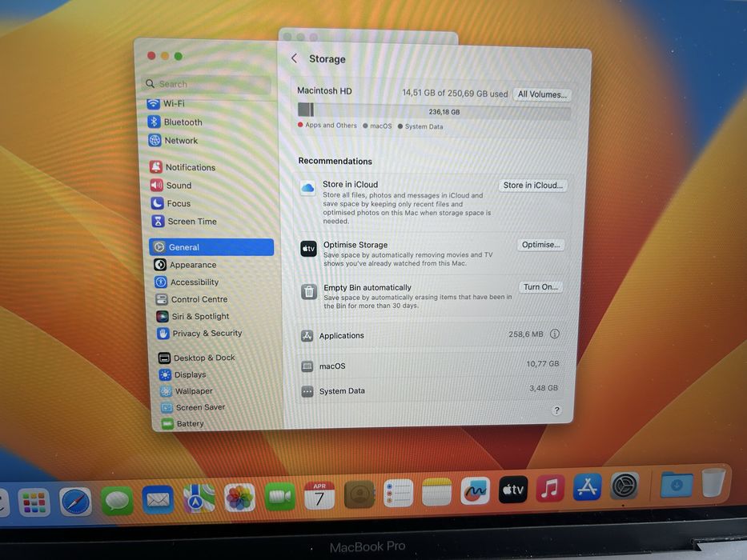Select Sound in the sidebar

click(171, 186)
